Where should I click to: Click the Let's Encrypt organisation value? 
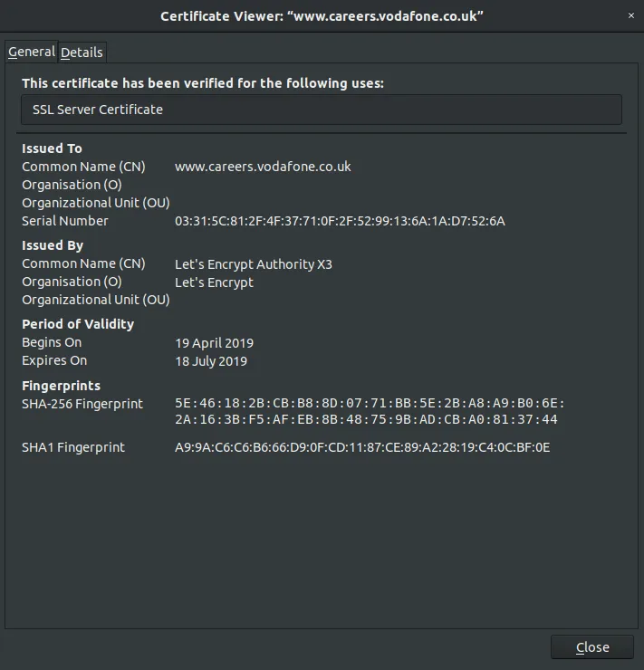coord(214,282)
